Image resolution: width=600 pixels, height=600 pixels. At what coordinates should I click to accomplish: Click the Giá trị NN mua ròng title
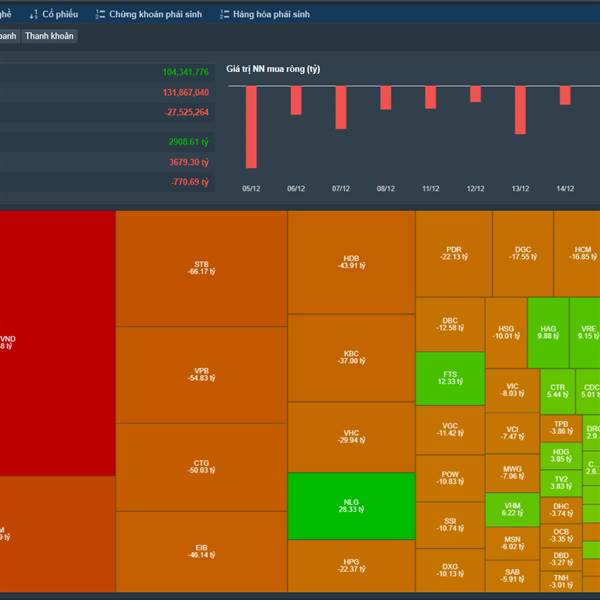click(273, 69)
